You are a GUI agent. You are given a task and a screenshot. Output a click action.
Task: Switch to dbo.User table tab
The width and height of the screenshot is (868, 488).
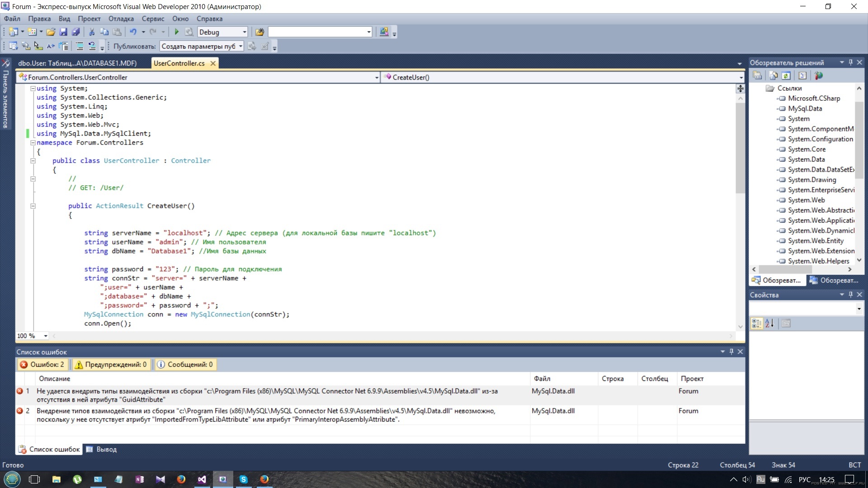point(77,63)
